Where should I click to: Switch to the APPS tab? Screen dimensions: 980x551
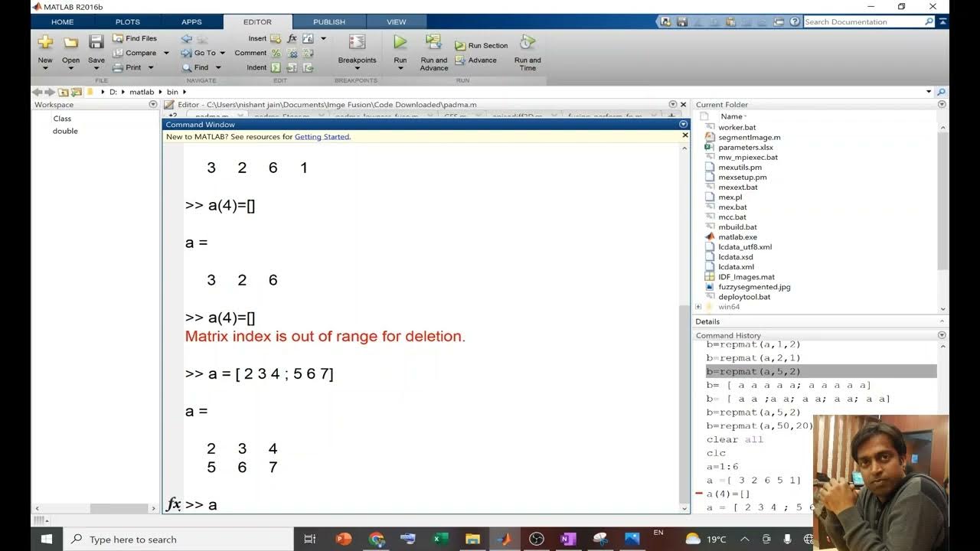click(x=191, y=21)
